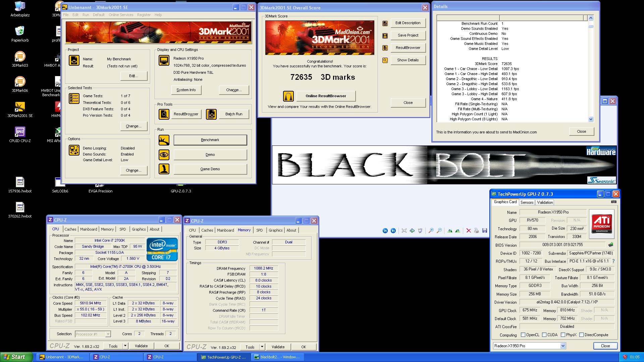Click the Save Project floppy icon
644x362 pixels.
pos(385,36)
